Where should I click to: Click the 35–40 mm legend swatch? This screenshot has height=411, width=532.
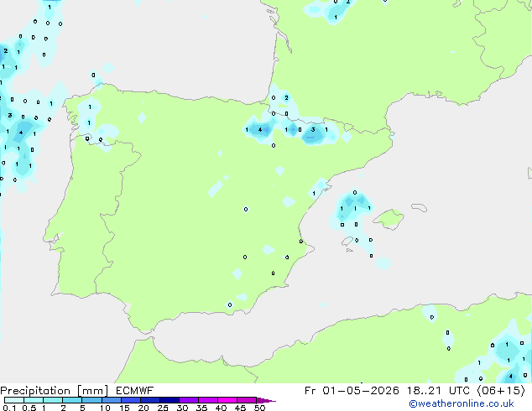(x=207, y=400)
